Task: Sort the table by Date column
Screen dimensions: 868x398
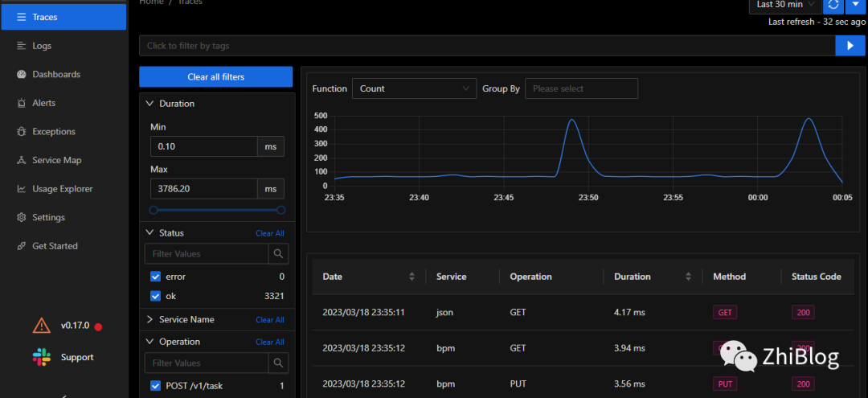Action: (x=411, y=277)
